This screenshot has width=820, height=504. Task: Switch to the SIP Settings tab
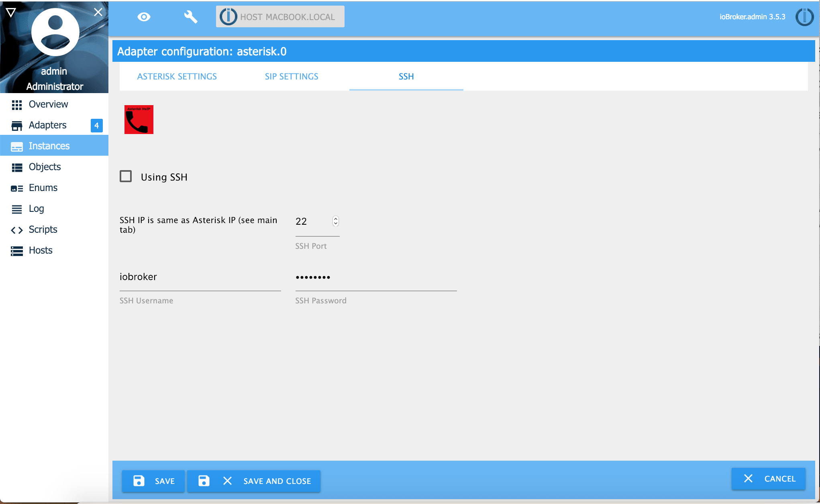tap(292, 76)
